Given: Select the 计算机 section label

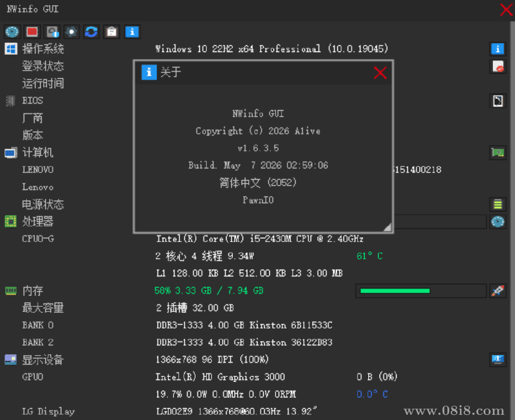Looking at the screenshot, I should pos(38,152).
